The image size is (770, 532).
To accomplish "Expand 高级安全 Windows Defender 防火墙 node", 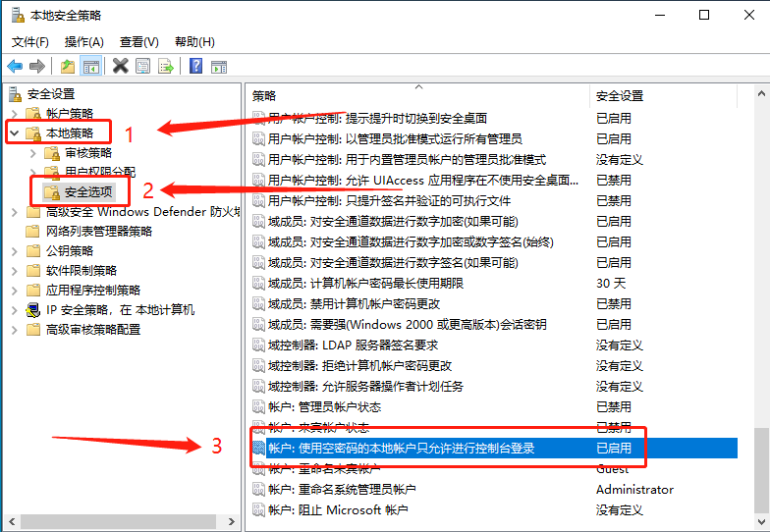I will point(14,212).
